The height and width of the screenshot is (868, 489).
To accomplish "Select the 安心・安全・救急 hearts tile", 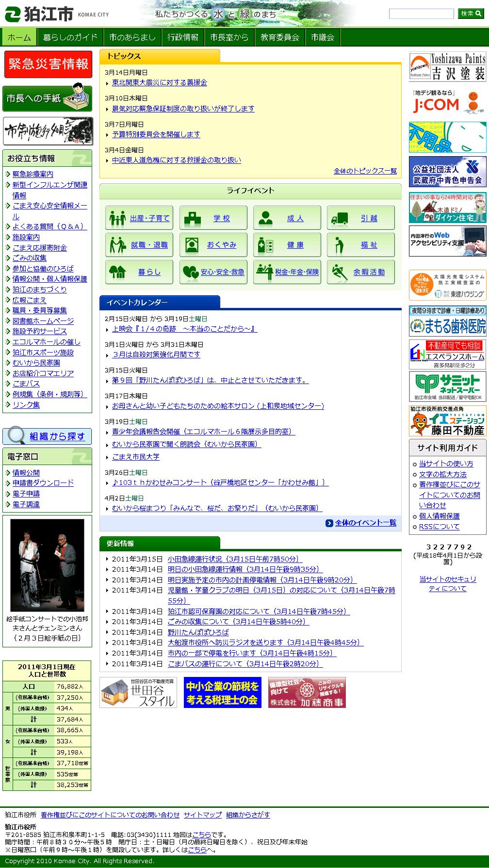I will pos(213,272).
